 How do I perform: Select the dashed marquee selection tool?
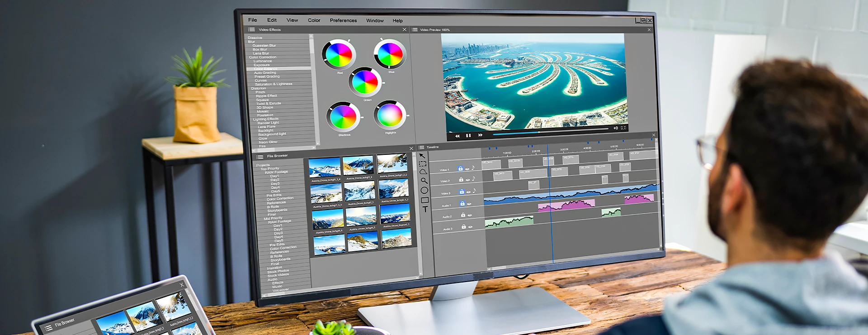tap(422, 164)
